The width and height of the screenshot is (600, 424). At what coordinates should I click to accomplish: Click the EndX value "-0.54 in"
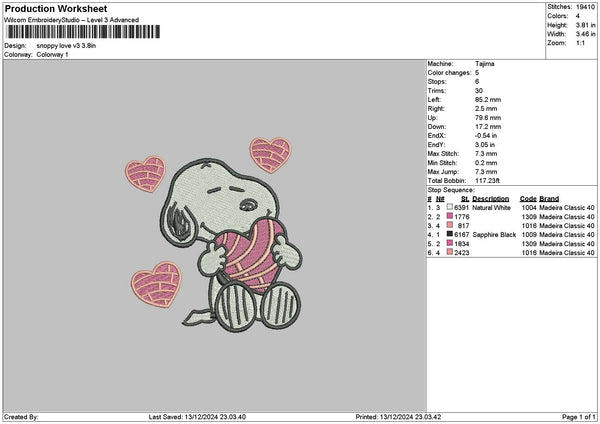point(486,136)
